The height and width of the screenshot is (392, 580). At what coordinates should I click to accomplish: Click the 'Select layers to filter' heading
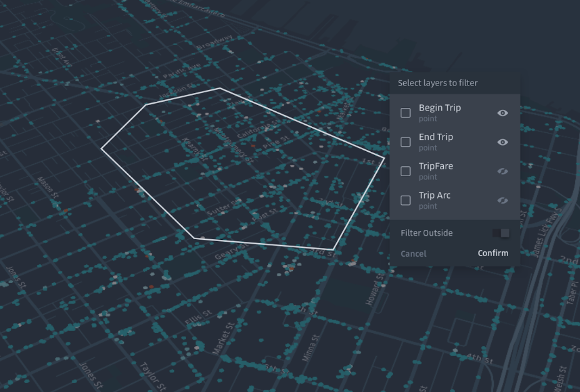pos(438,83)
